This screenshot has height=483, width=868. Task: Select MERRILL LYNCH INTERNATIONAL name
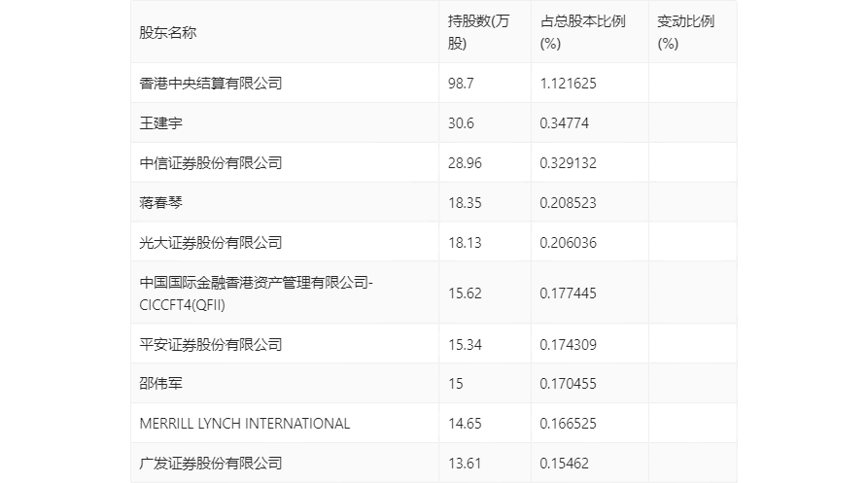point(245,424)
